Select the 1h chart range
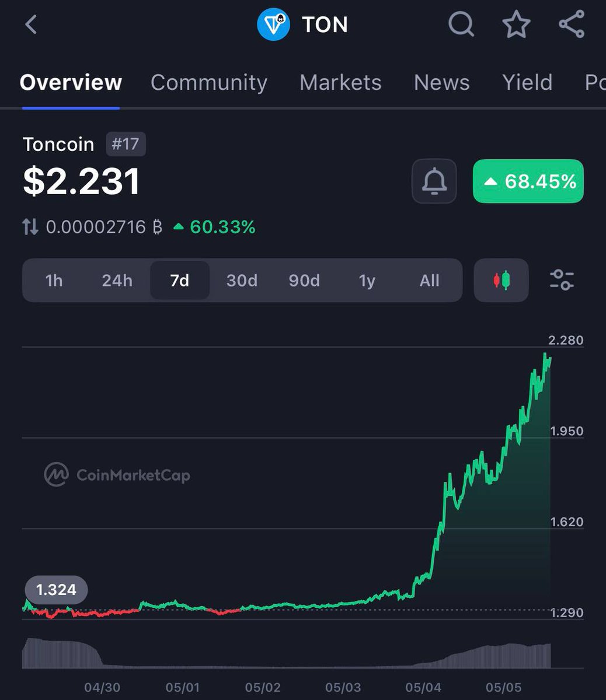The width and height of the screenshot is (606, 700). pyautogui.click(x=54, y=281)
